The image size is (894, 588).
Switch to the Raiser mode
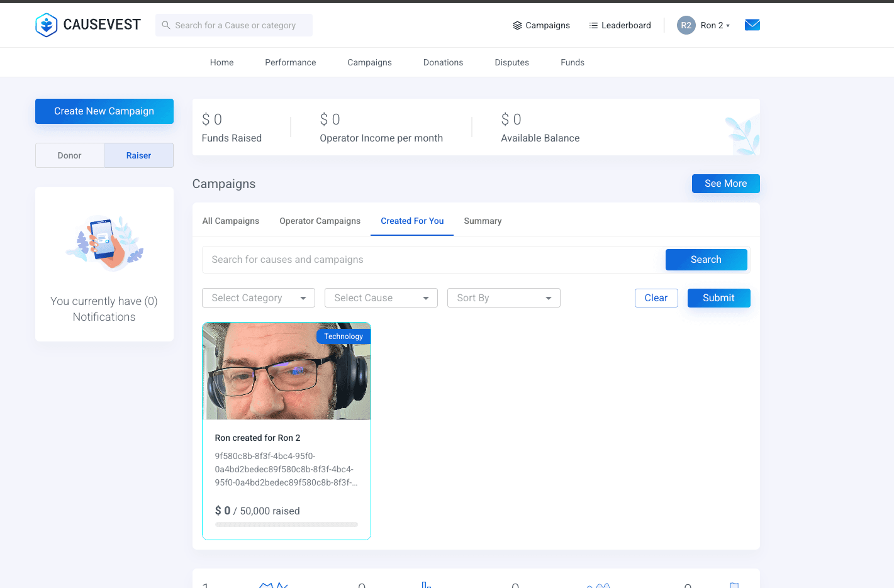(139, 155)
